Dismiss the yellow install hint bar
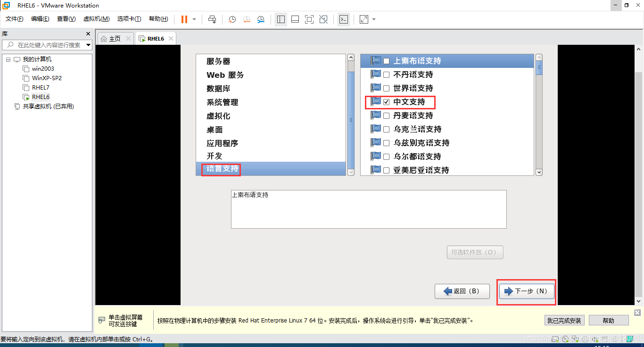The height and width of the screenshot is (347, 644). tap(637, 313)
